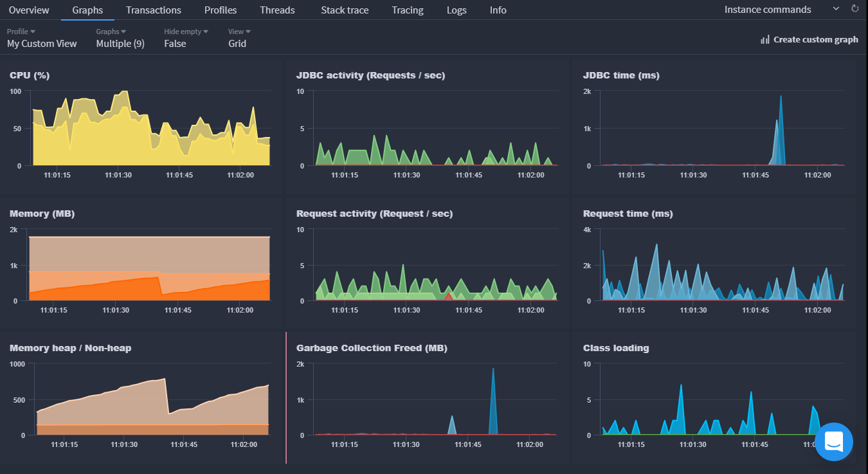868x474 pixels.
Task: Open the Hide empty dropdown
Action: [x=186, y=39]
